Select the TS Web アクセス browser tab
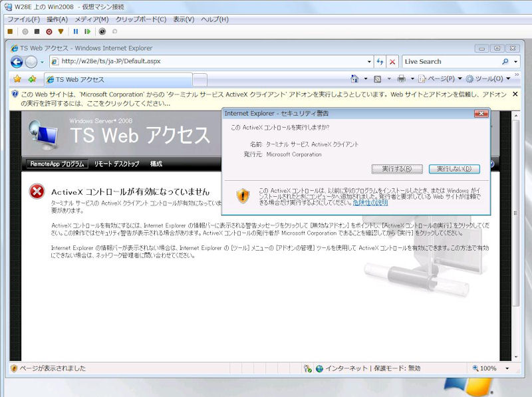The width and height of the screenshot is (532, 397). point(118,80)
